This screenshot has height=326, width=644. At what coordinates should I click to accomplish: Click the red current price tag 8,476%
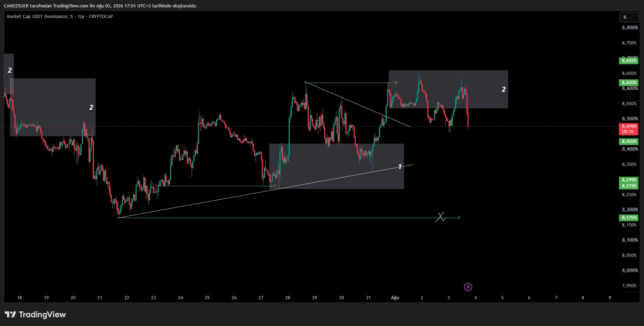point(629,126)
